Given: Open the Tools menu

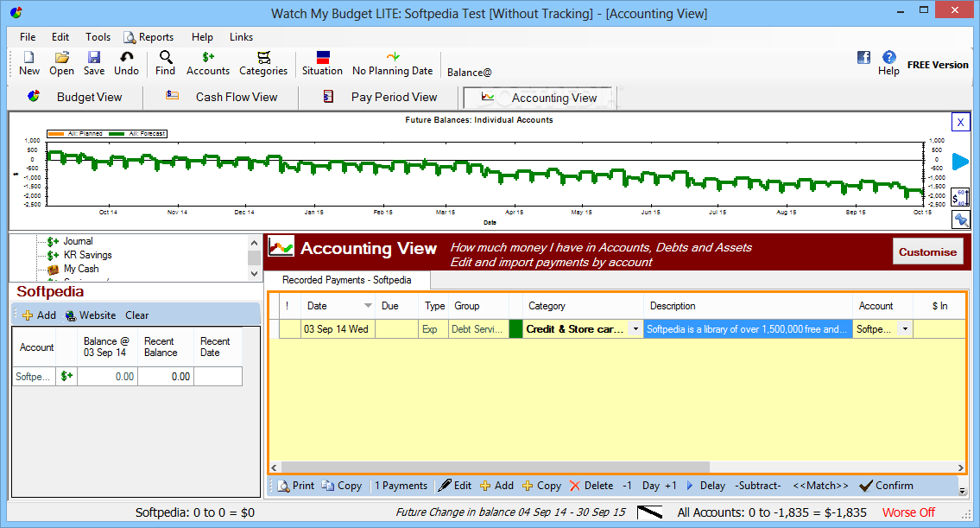Looking at the screenshot, I should [x=98, y=37].
